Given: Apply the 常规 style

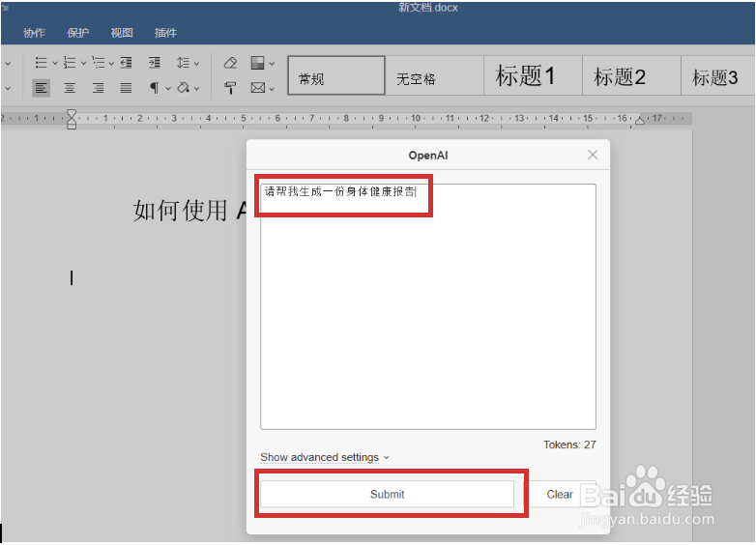Looking at the screenshot, I should click(336, 75).
